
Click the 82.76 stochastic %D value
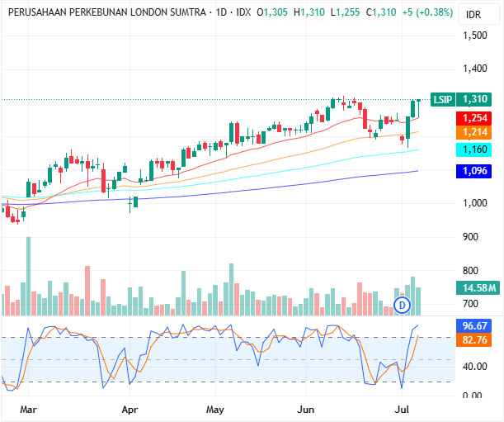pyautogui.click(x=474, y=340)
